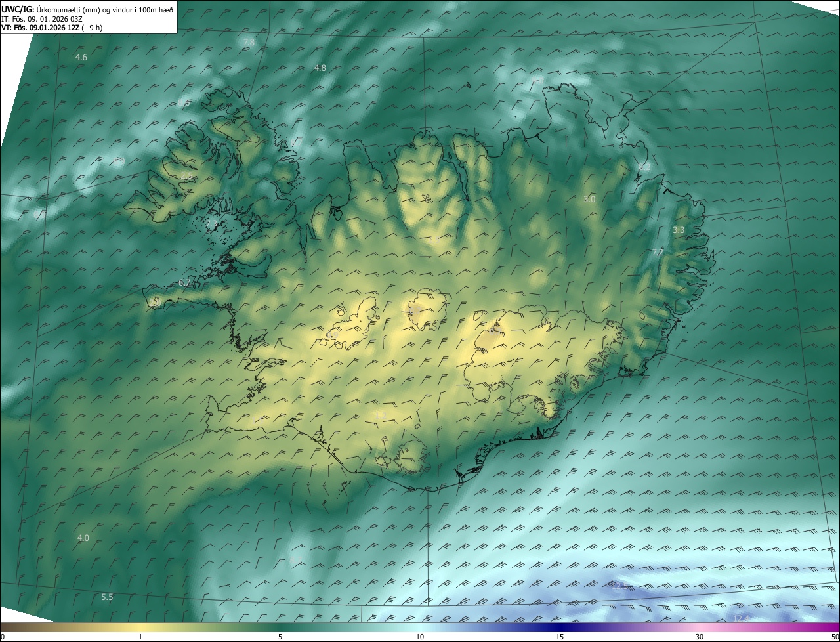Click the 12.5 precipitation value
The image size is (840, 642).
(619, 585)
